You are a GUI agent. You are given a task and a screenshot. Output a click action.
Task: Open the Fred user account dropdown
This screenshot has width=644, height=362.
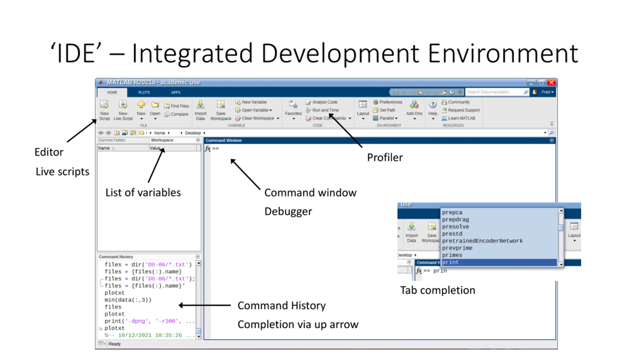pyautogui.click(x=547, y=92)
